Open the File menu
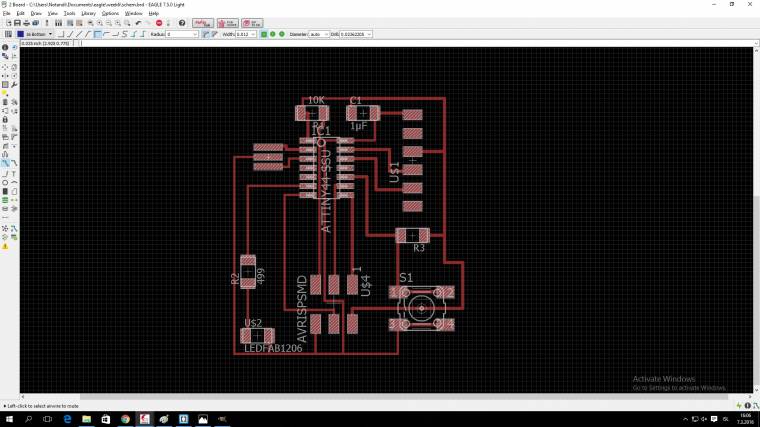 pos(6,14)
